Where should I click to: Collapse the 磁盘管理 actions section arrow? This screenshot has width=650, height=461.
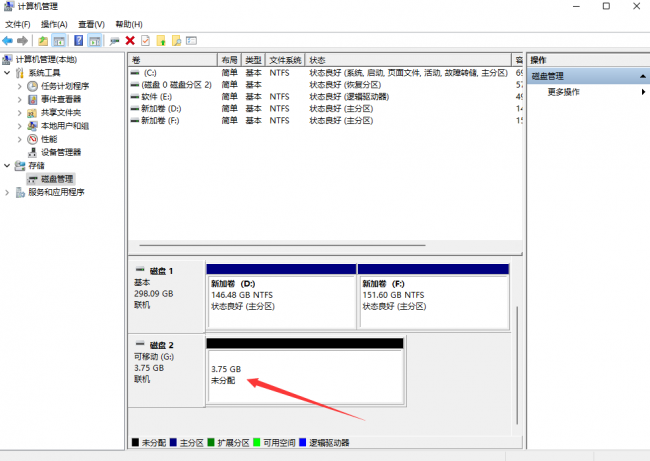coord(643,76)
